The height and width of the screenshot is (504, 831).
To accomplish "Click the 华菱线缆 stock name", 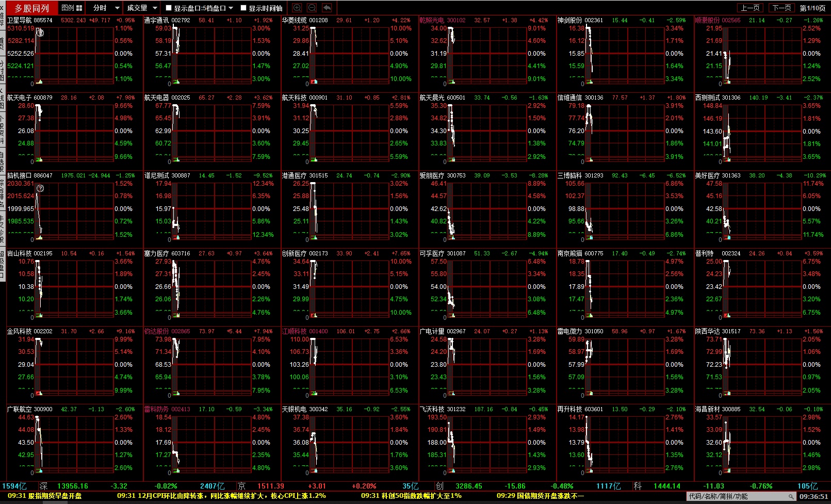I will tap(295, 20).
